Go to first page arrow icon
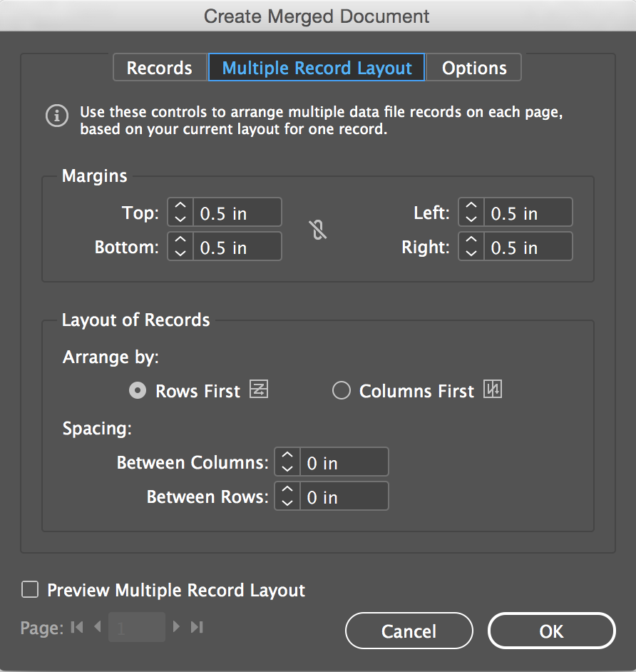636x672 pixels. pyautogui.click(x=78, y=627)
